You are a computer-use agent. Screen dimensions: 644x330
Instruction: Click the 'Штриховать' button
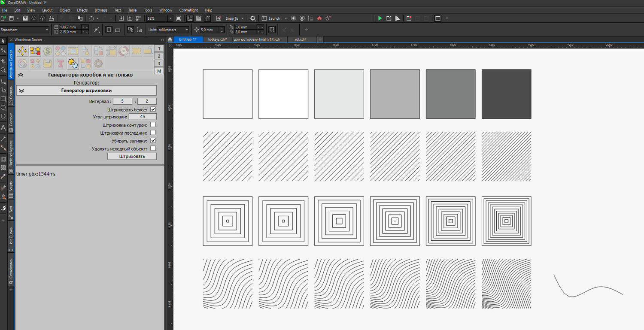132,156
